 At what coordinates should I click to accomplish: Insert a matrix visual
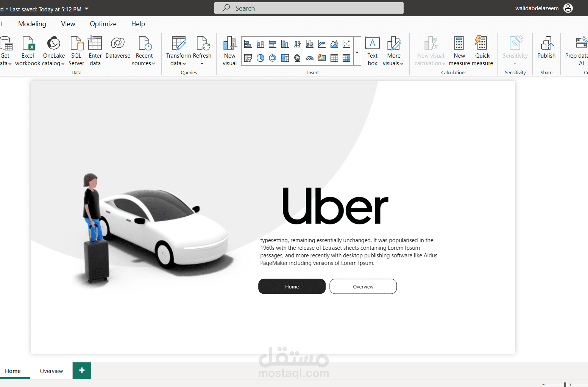346,58
